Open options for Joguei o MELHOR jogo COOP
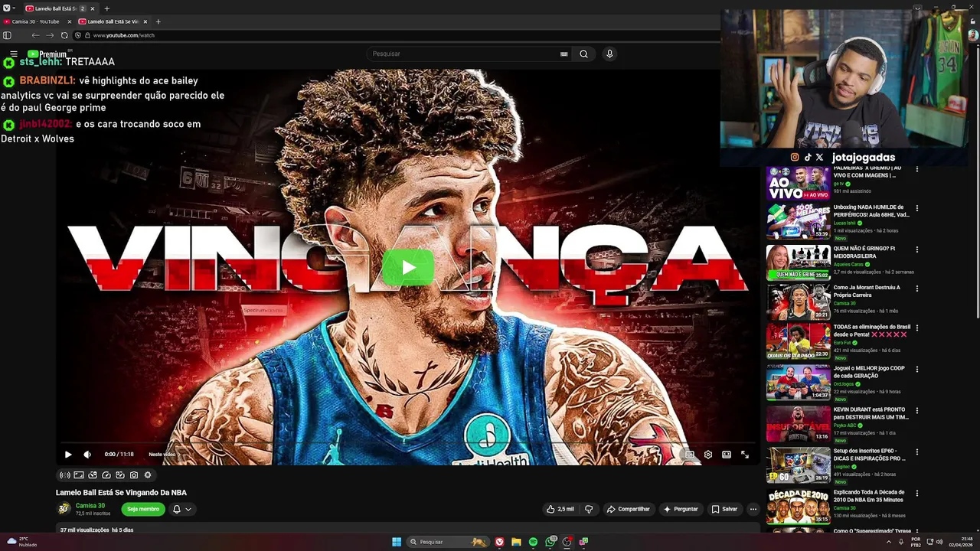980x551 pixels. click(x=917, y=370)
